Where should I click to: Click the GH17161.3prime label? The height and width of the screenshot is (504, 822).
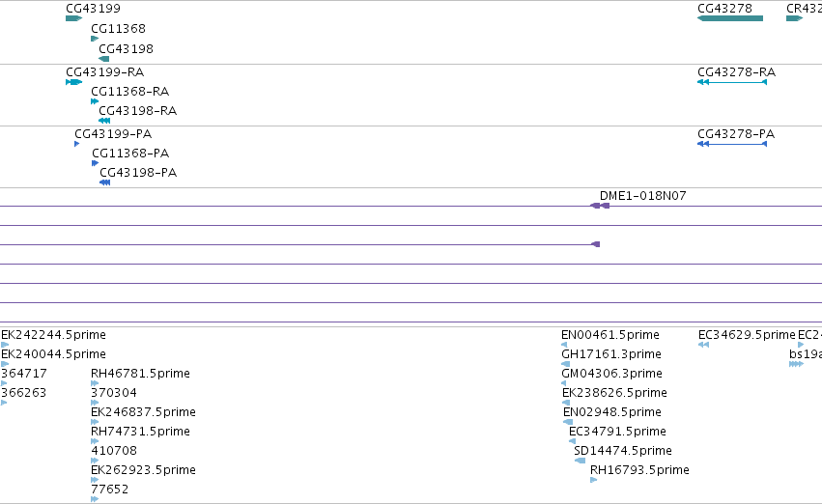[611, 354]
